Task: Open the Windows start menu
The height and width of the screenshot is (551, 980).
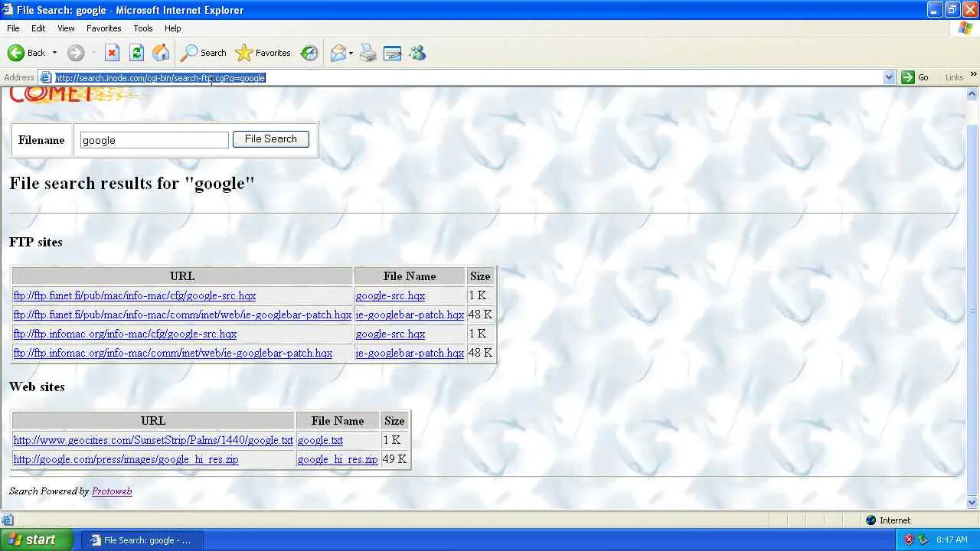Action: coord(36,540)
